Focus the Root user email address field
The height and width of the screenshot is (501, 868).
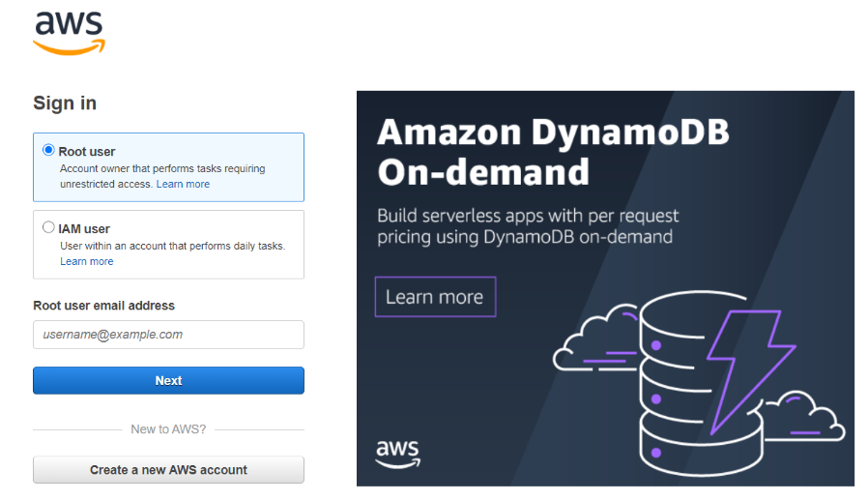168,335
